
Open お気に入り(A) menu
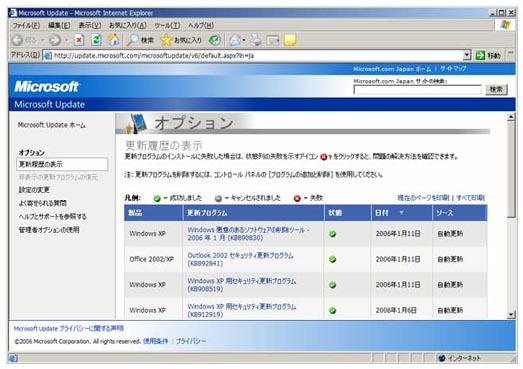(128, 25)
